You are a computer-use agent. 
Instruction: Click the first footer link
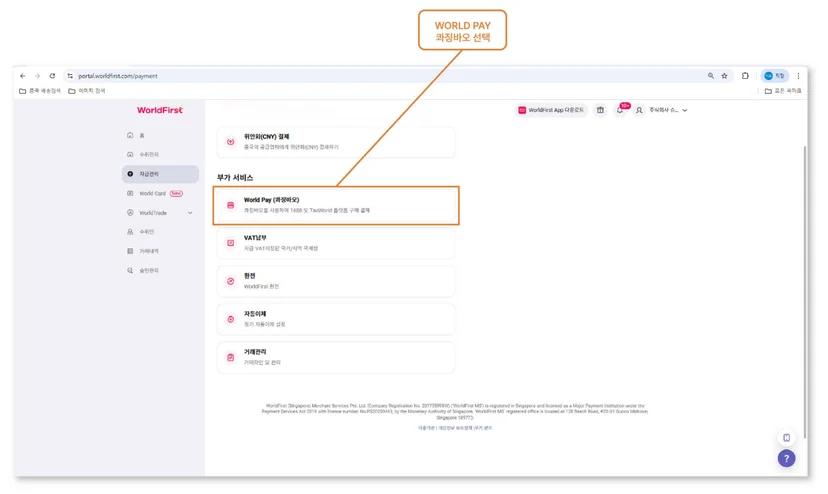pyautogui.click(x=426, y=428)
